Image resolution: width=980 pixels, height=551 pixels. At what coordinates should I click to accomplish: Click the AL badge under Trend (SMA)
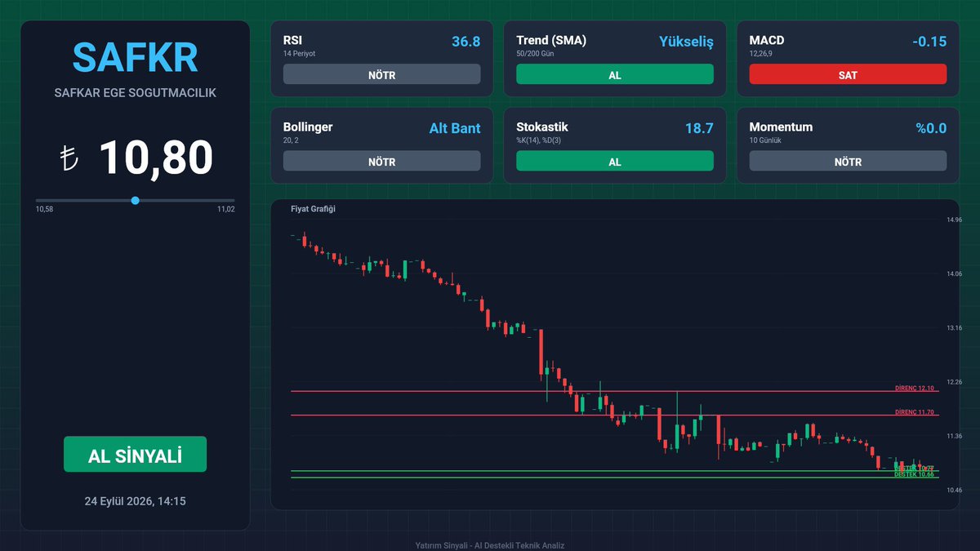615,74
